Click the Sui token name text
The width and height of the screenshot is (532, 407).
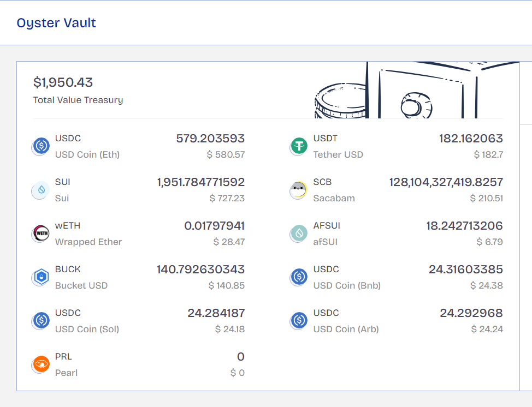(x=62, y=198)
